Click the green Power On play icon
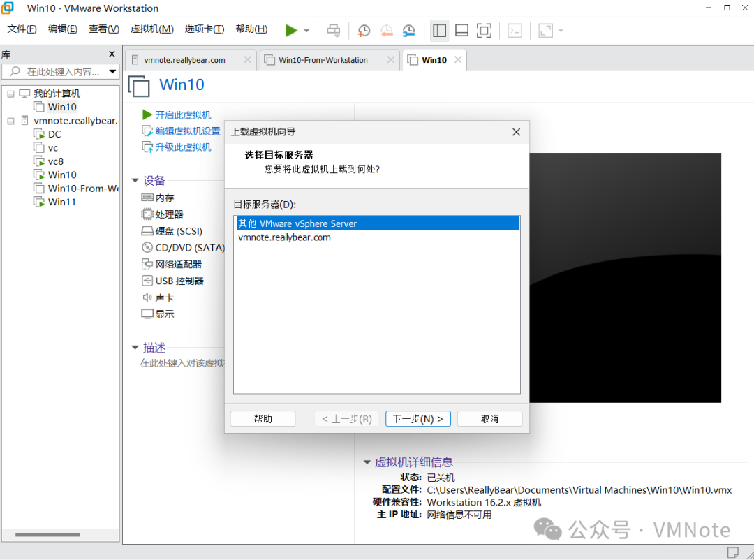Screen dimensions: 754x560 pyautogui.click(x=291, y=30)
